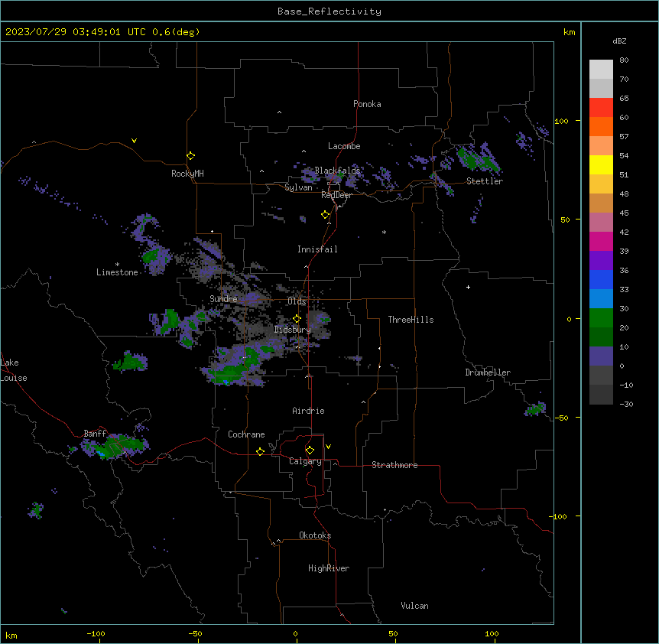
Task: Click the Ponoka town label
Action: [367, 104]
